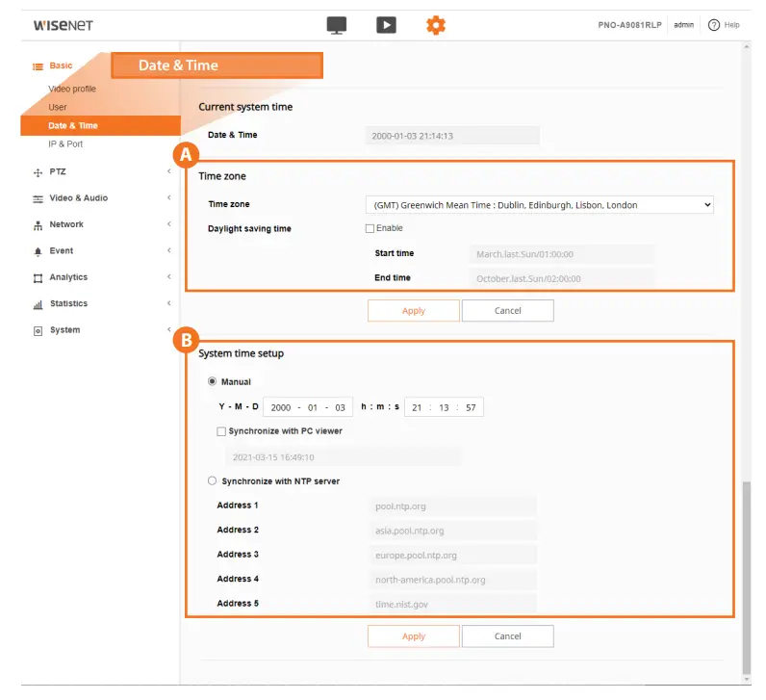Click Cancel under Time zone section
The height and width of the screenshot is (700, 766).
tap(507, 310)
